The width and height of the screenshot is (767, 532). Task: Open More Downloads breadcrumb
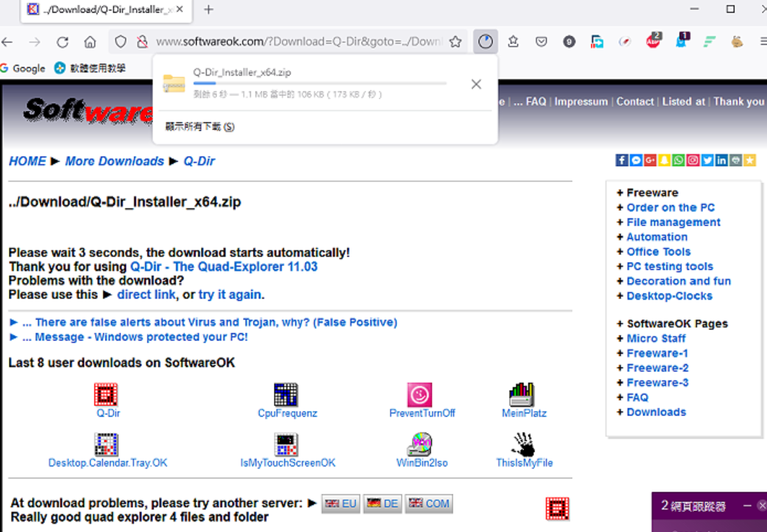(115, 161)
